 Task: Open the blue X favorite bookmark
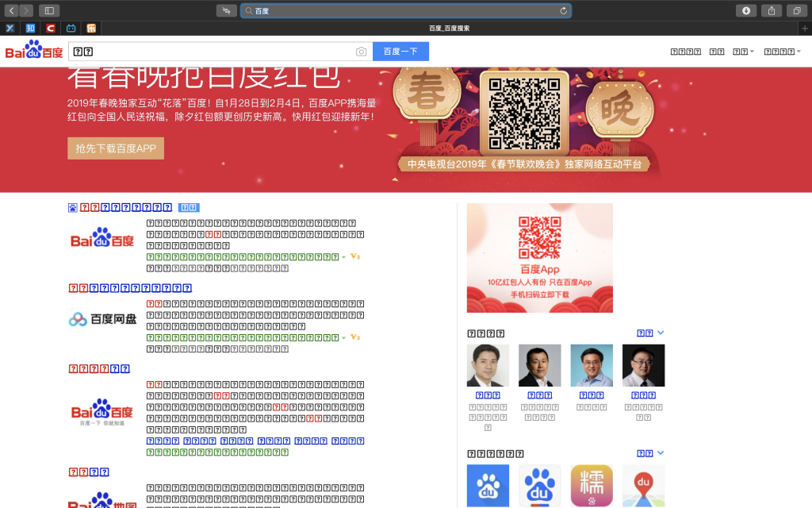pos(10,29)
